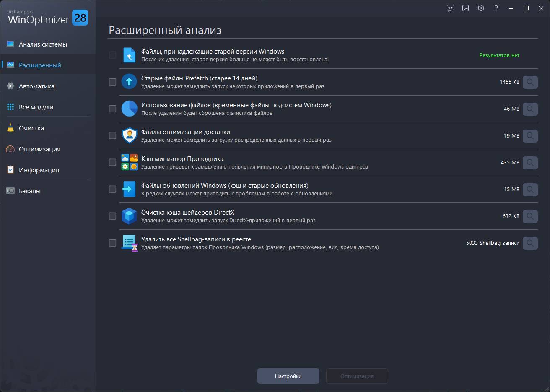Open settings via the gear icon
The image size is (550, 392).
(x=481, y=8)
